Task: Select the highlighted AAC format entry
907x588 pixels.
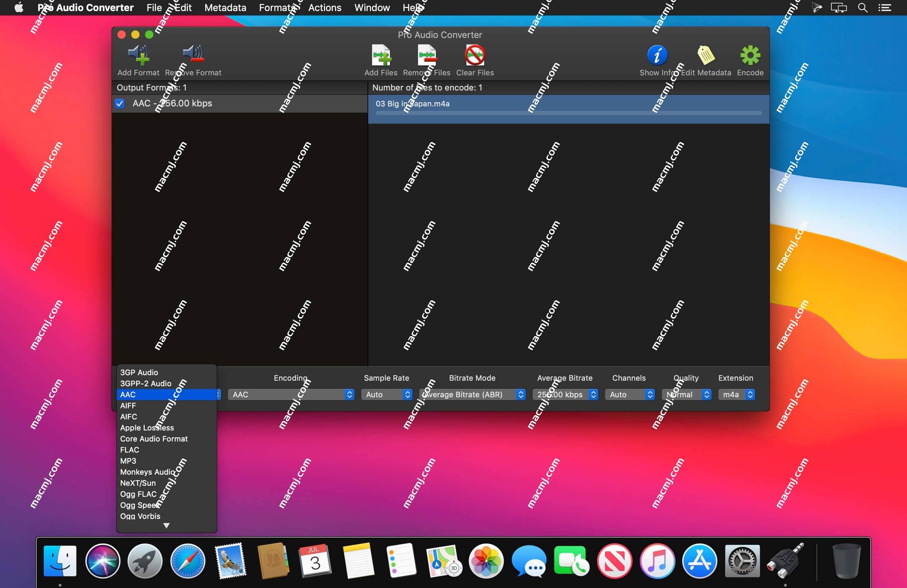Action: tap(166, 395)
